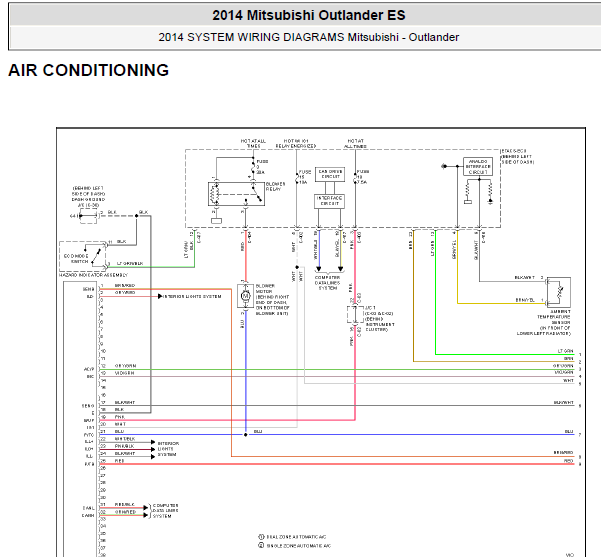The width and height of the screenshot is (601, 557).
Task: Click the 'INTERFACE CIRCUIT' box below CAN drive
Action: [329, 201]
